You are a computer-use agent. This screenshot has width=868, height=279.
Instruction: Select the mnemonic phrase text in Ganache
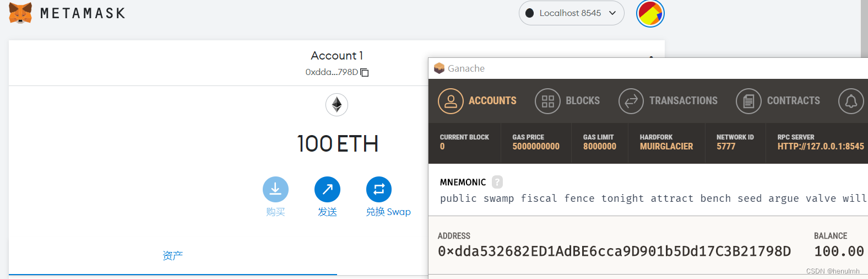[653, 198]
